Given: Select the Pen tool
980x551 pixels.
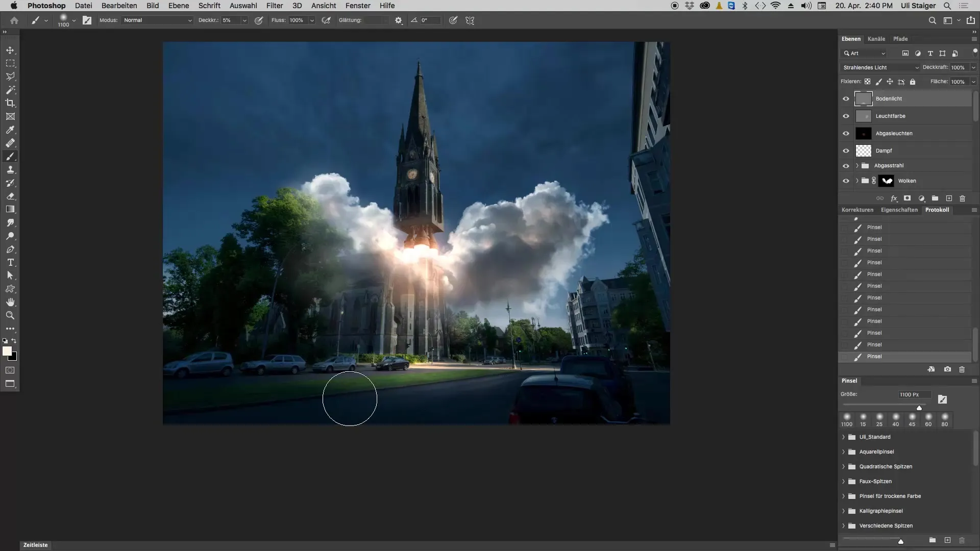Looking at the screenshot, I should tap(10, 249).
